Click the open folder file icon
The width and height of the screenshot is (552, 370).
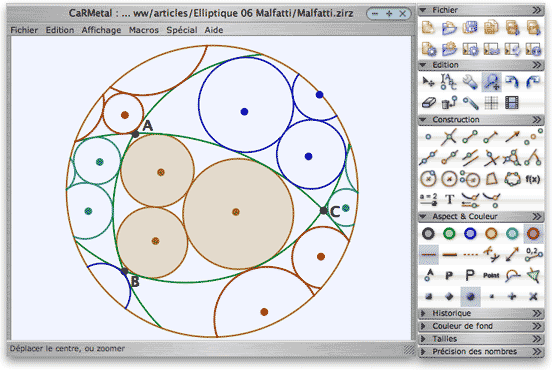449,28
